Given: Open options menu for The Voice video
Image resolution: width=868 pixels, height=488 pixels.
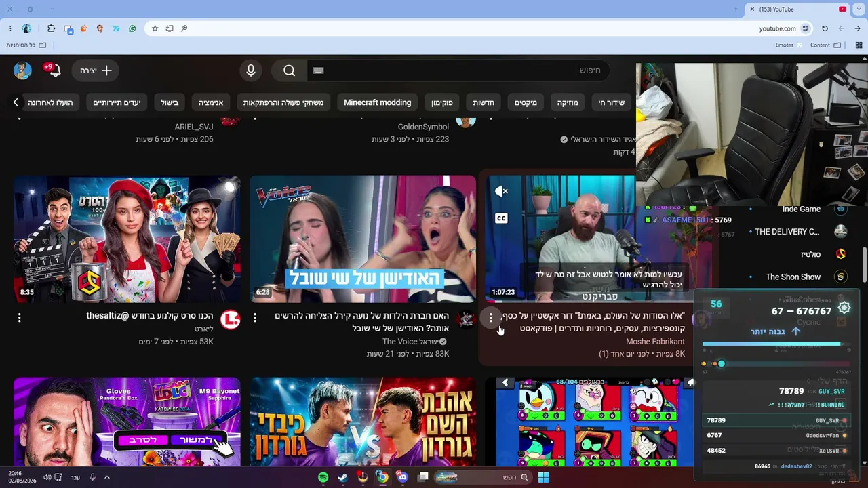Looking at the screenshot, I should tap(255, 317).
